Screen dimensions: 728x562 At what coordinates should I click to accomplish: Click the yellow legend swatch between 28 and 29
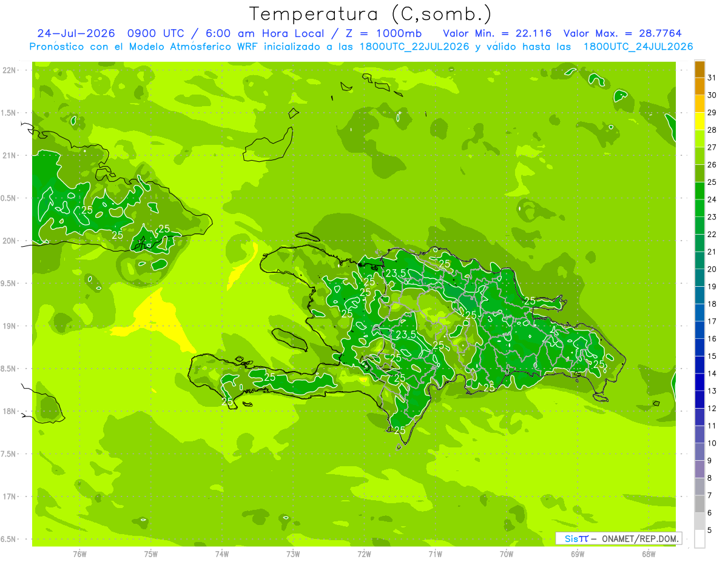(x=699, y=121)
